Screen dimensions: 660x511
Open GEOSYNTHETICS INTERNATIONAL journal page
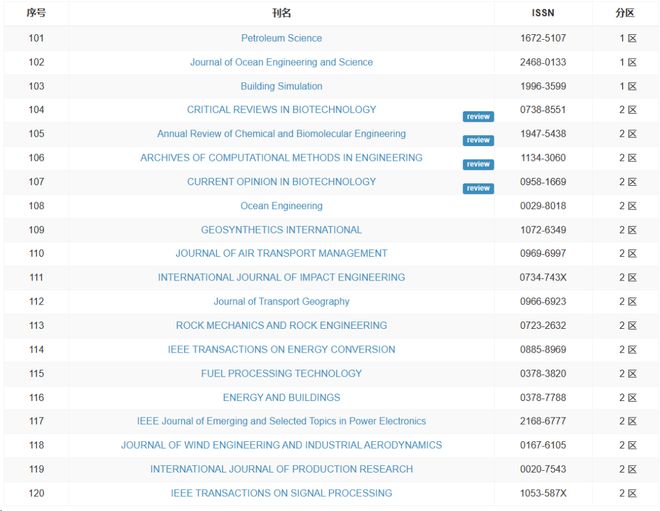coord(281,230)
